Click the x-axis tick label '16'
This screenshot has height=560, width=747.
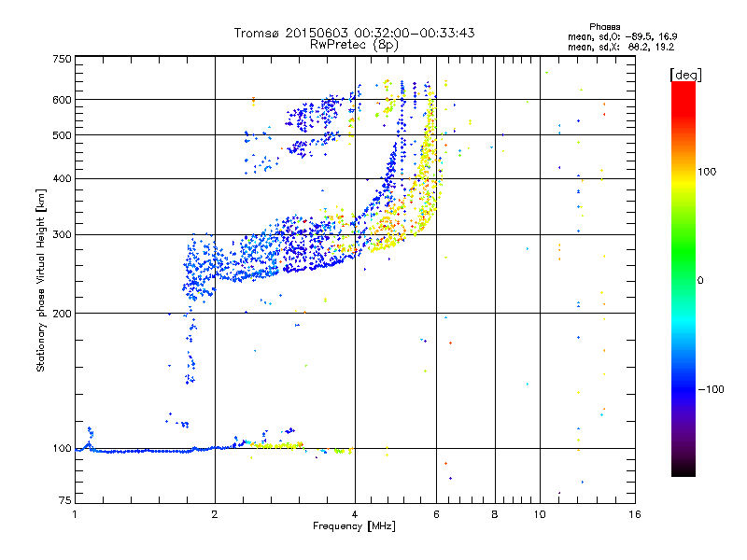pos(635,514)
